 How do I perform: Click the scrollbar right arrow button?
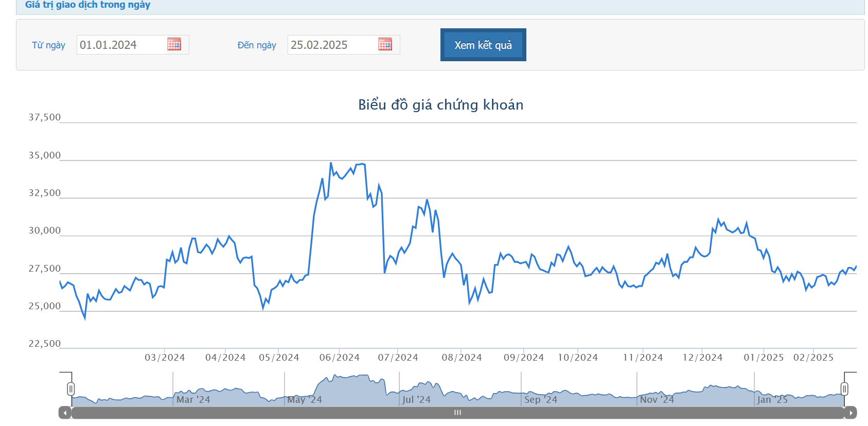[x=851, y=413]
